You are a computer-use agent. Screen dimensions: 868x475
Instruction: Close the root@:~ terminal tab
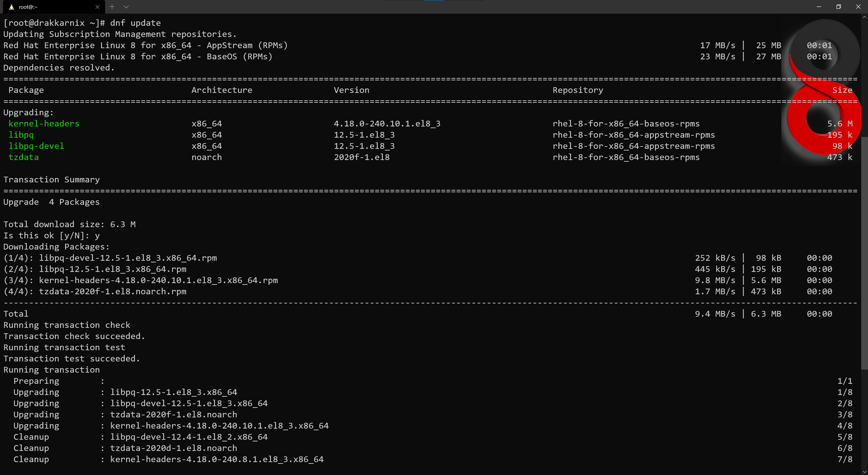click(x=97, y=7)
